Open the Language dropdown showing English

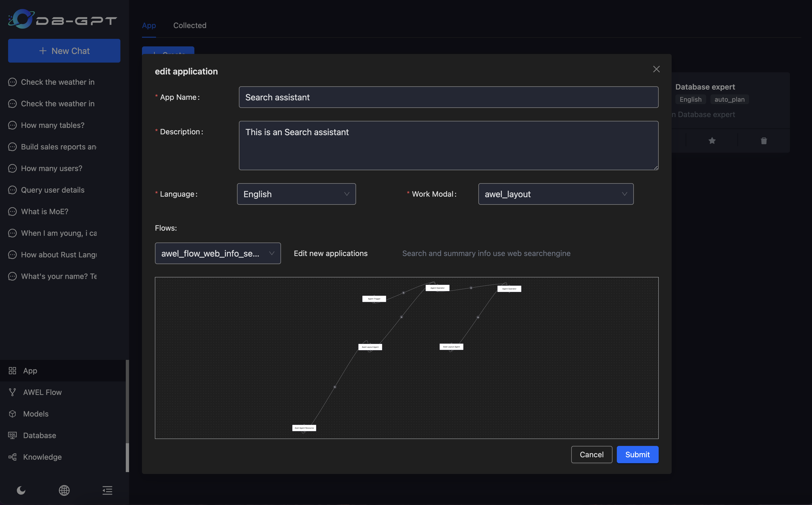click(296, 194)
